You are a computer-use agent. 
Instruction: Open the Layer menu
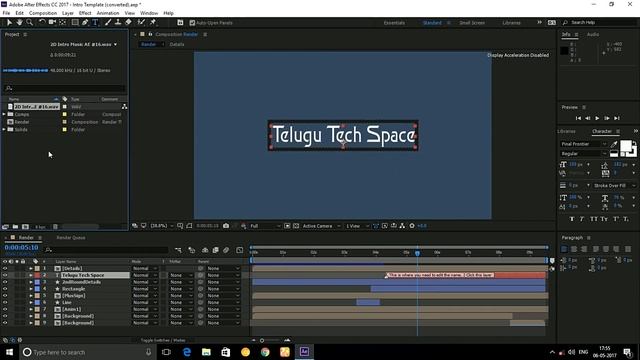(68, 13)
